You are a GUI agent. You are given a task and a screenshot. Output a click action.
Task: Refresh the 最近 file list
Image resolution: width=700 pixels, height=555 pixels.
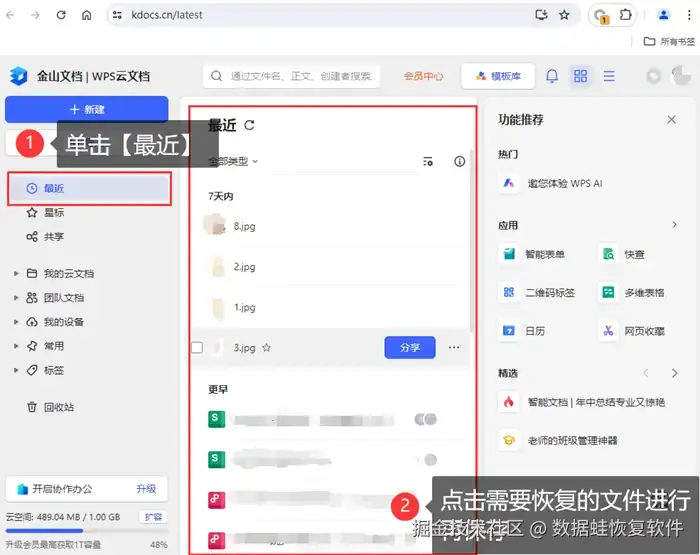(249, 125)
